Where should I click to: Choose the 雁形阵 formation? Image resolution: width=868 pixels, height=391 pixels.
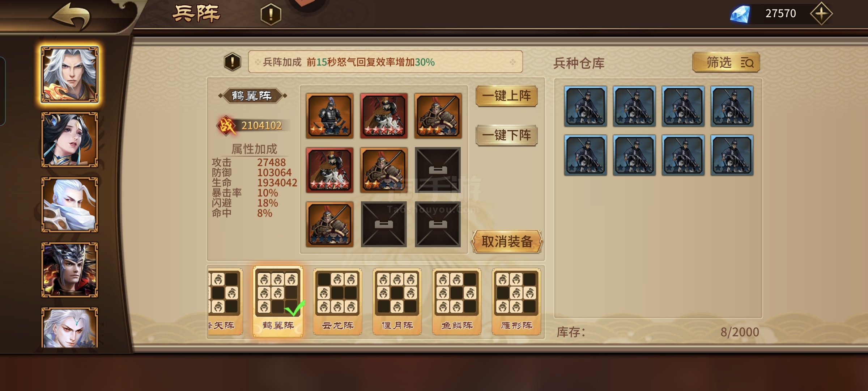click(516, 301)
